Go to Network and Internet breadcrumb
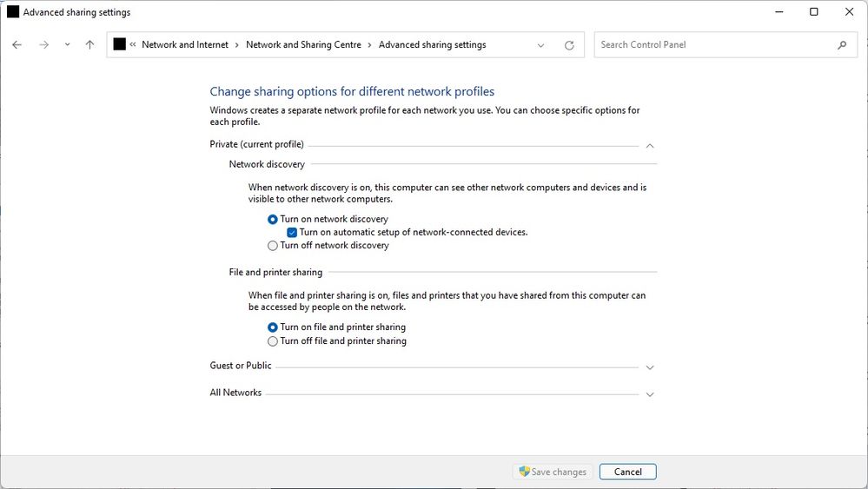Screen dimensions: 868x489 pos(185,45)
